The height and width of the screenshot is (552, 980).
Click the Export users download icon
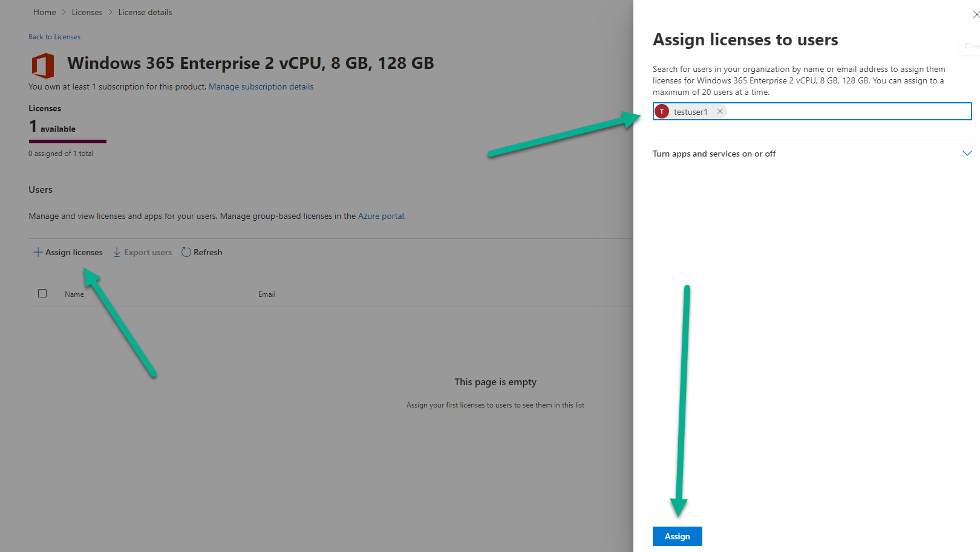pyautogui.click(x=117, y=252)
